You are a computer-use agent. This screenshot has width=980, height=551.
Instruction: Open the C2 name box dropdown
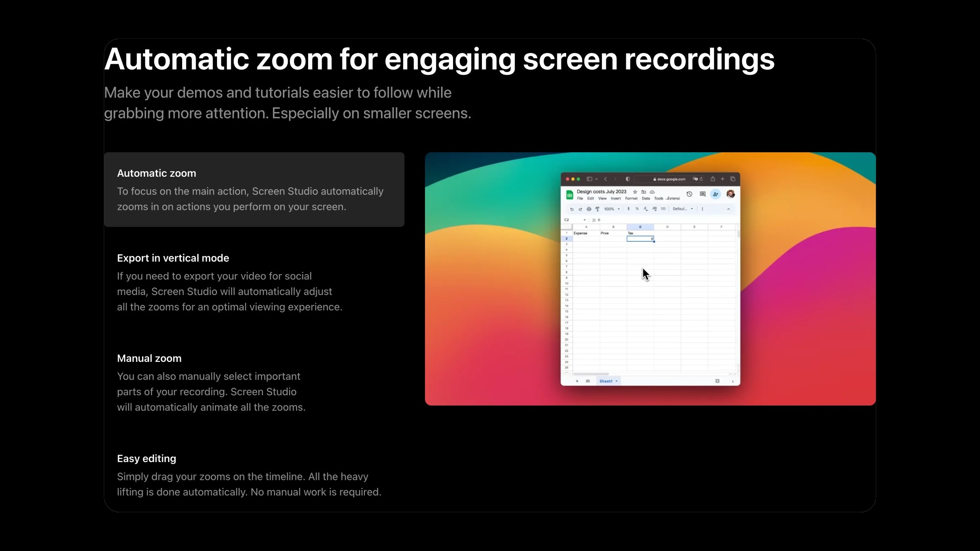click(x=584, y=220)
